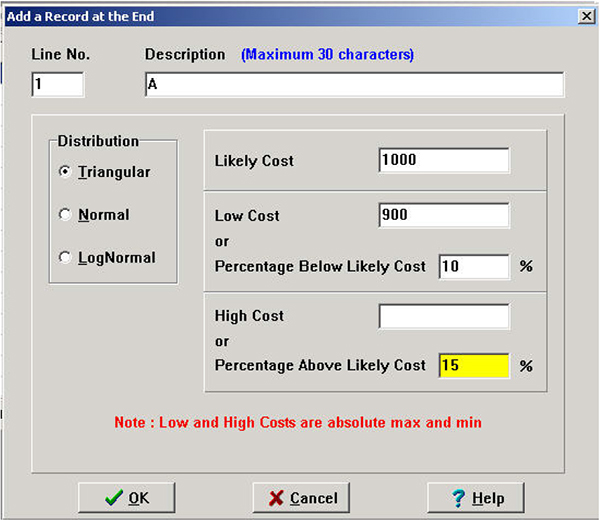
Task: Click the "High Cost" label
Action: (249, 316)
